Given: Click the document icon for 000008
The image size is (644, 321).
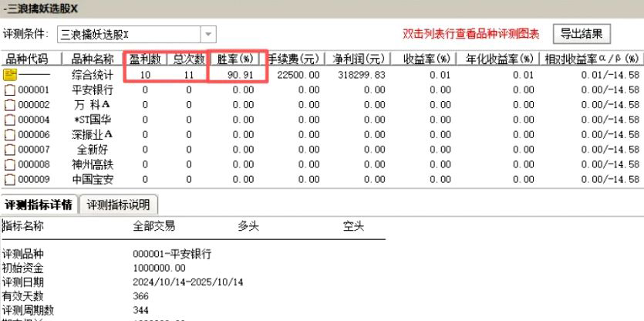Looking at the screenshot, I should coord(10,165).
